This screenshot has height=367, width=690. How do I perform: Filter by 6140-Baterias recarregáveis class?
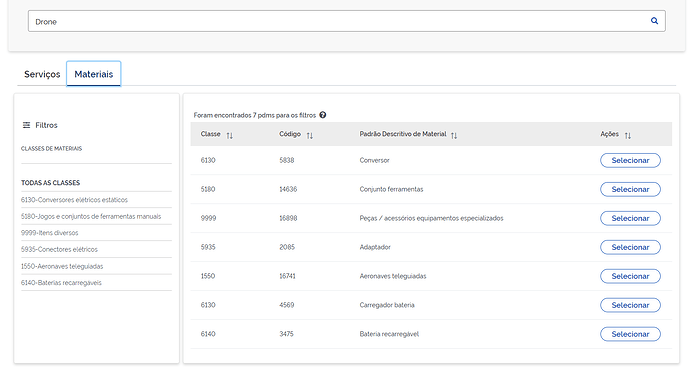click(61, 283)
